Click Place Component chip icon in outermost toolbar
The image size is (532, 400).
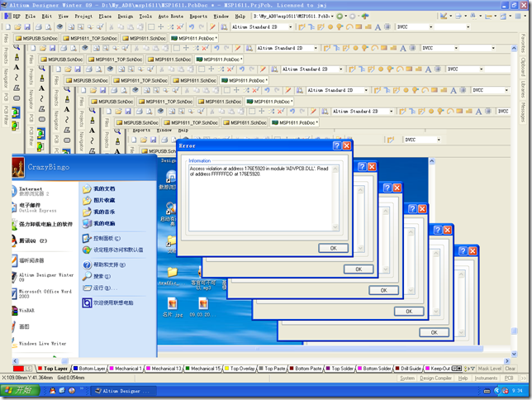click(x=387, y=26)
